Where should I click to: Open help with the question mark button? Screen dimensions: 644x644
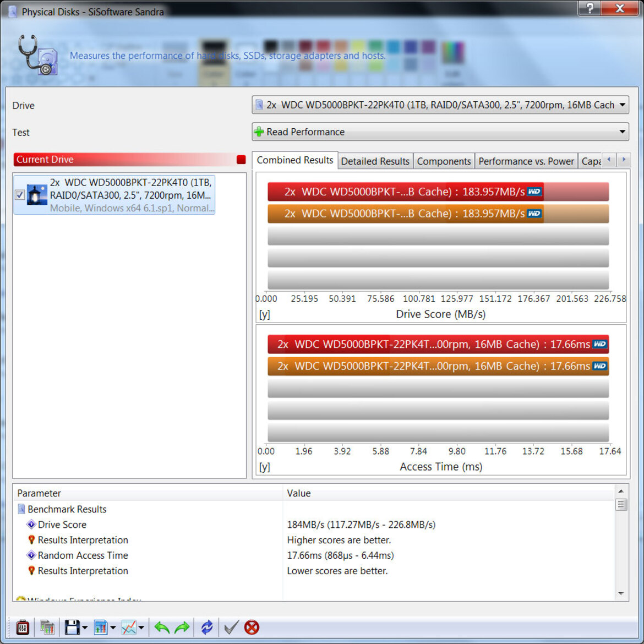(590, 8)
